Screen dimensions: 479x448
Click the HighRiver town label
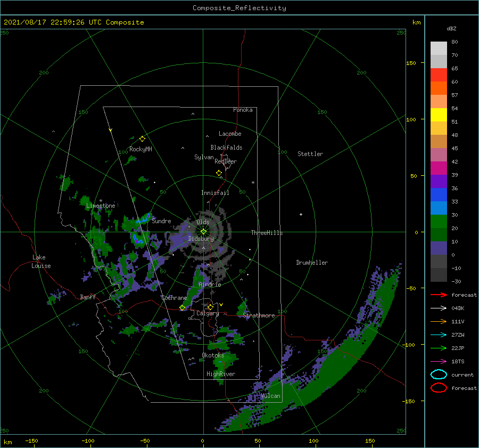(x=221, y=374)
